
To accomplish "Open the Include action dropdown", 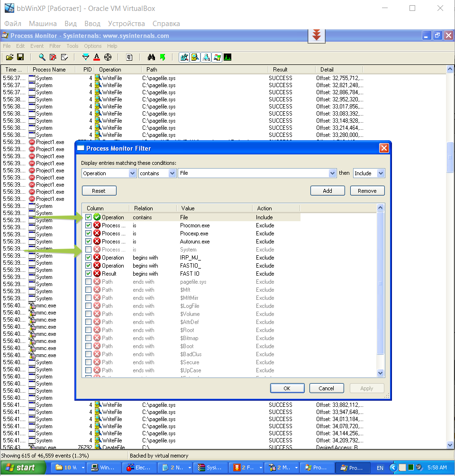I will coord(381,173).
